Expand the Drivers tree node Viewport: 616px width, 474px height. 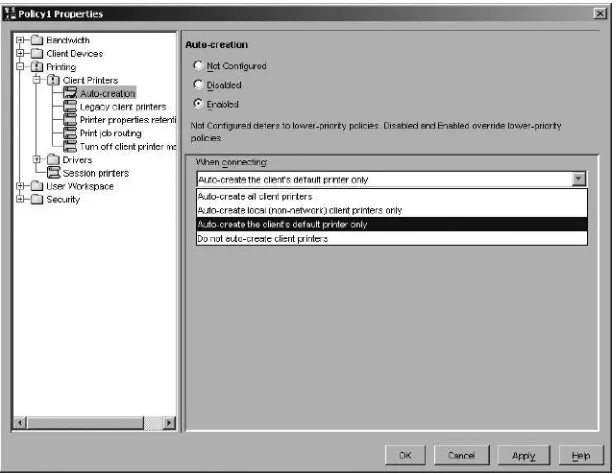pos(37,159)
